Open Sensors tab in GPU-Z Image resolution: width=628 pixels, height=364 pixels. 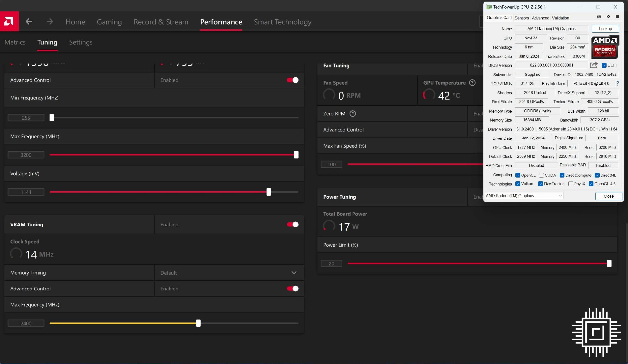522,18
